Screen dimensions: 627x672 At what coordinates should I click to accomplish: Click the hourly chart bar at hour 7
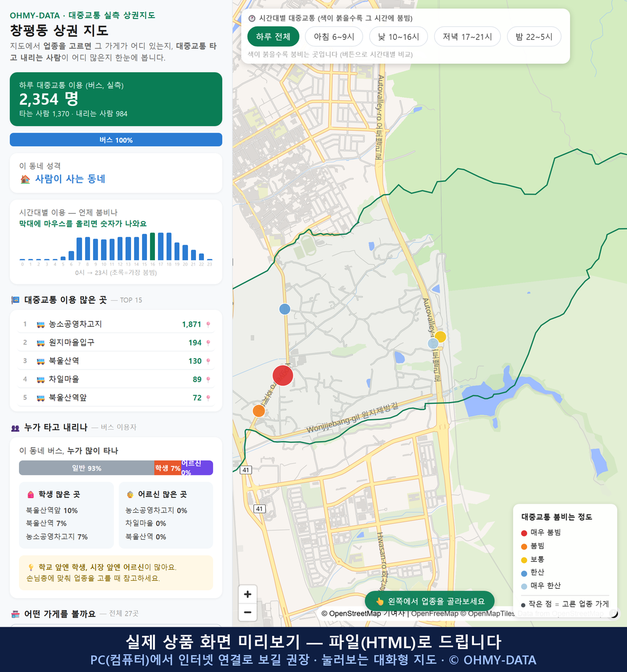(79, 249)
